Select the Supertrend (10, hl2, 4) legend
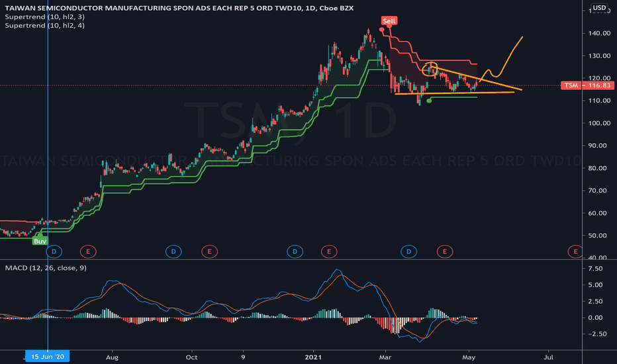The width and height of the screenshot is (617, 364). click(44, 26)
